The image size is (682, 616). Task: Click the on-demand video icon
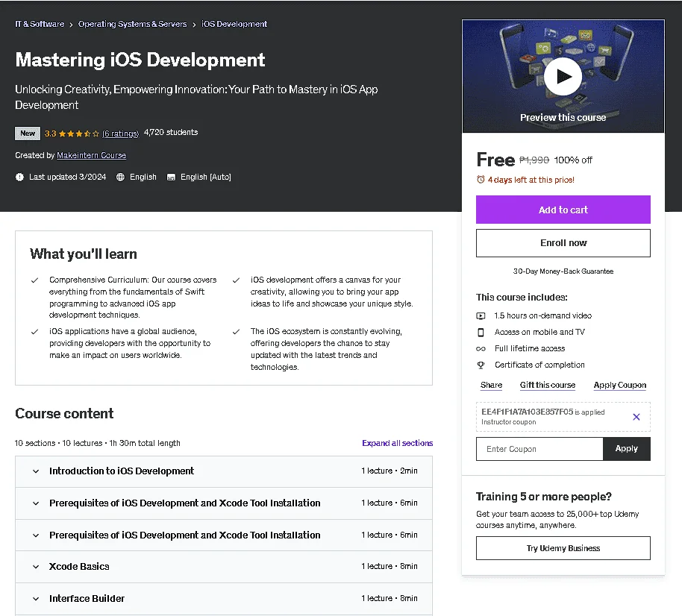pos(481,316)
